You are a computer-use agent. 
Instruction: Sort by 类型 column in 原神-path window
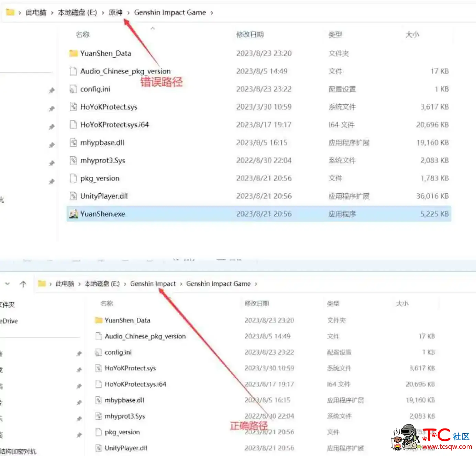click(x=335, y=34)
